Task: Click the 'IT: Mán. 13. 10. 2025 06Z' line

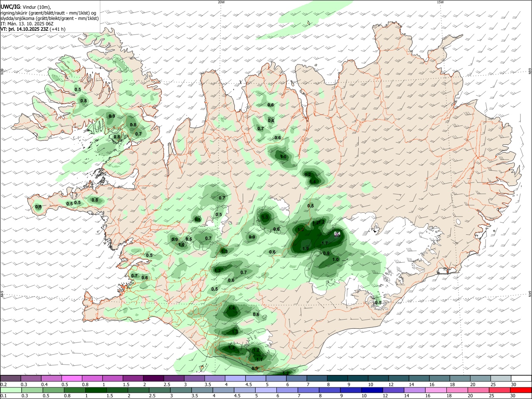Action: tap(27, 24)
